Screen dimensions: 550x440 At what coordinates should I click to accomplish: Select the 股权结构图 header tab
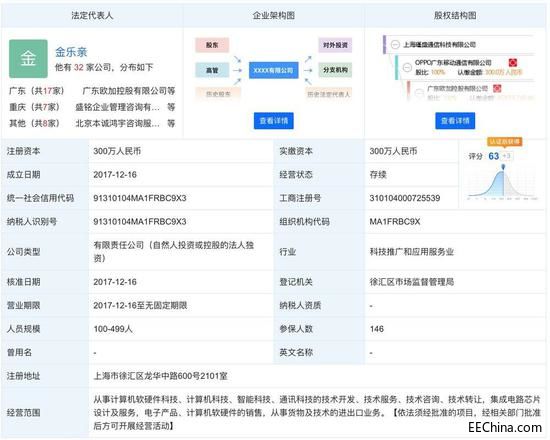coord(455,15)
